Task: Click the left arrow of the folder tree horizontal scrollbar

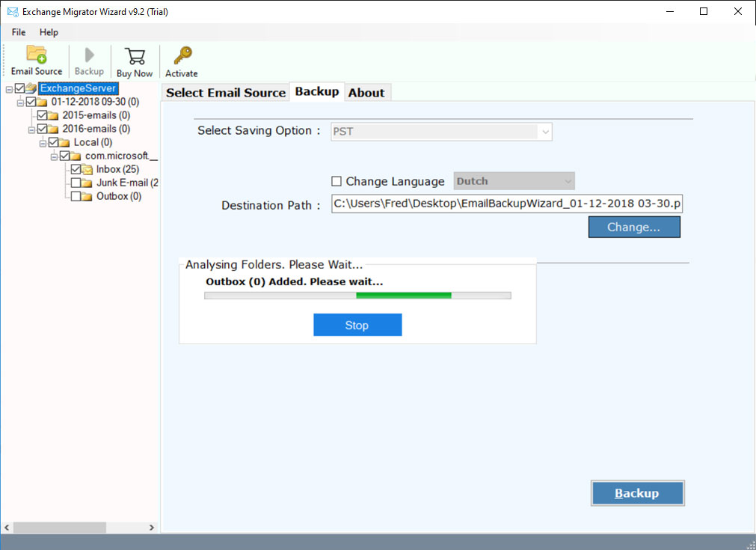Action: [7, 528]
